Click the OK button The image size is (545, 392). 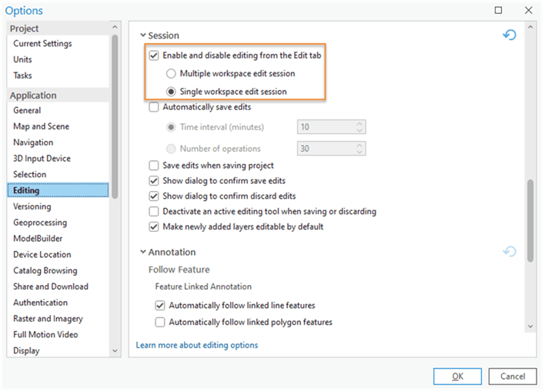[x=457, y=377]
